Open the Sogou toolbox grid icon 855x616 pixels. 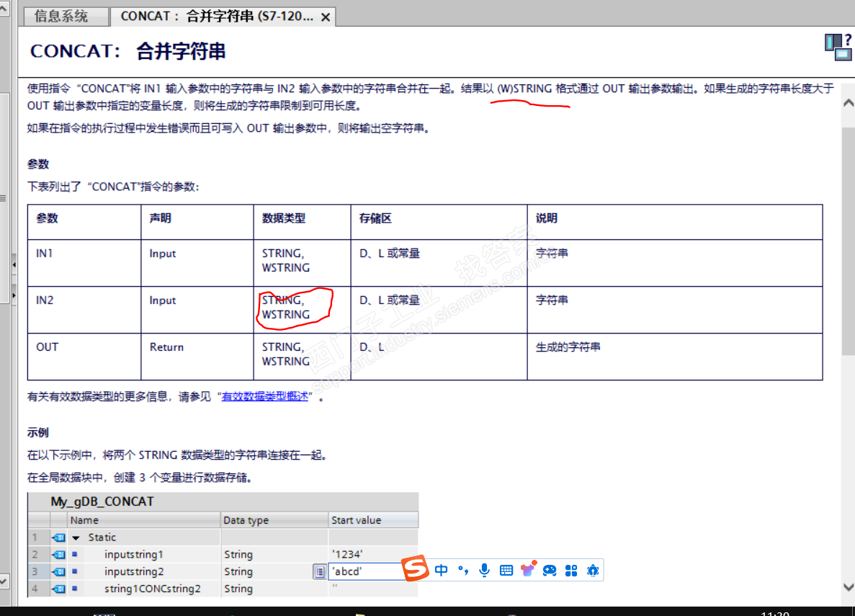(x=571, y=571)
